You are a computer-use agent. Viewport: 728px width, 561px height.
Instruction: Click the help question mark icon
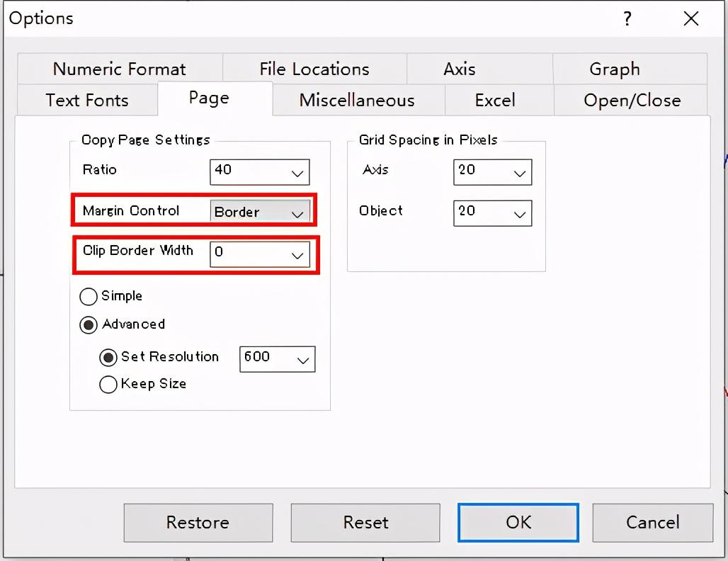(x=627, y=18)
